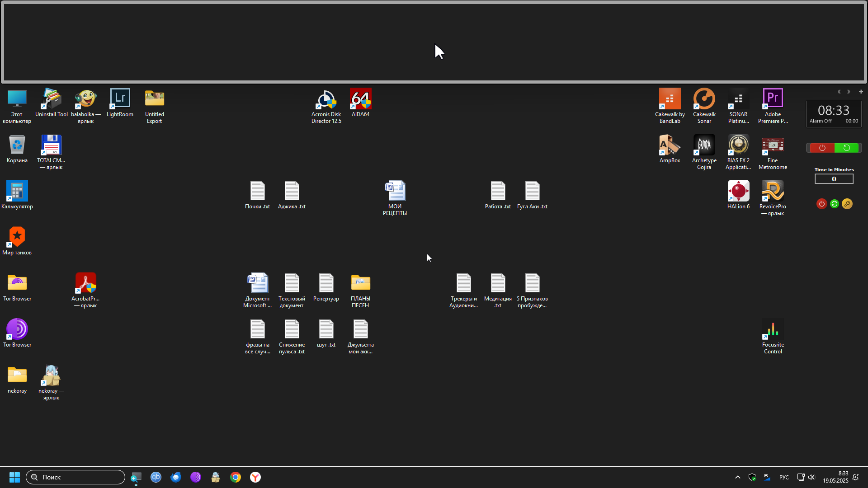Launch the nekoray — ярлык shortcut
The width and height of the screenshot is (868, 488).
51,382
